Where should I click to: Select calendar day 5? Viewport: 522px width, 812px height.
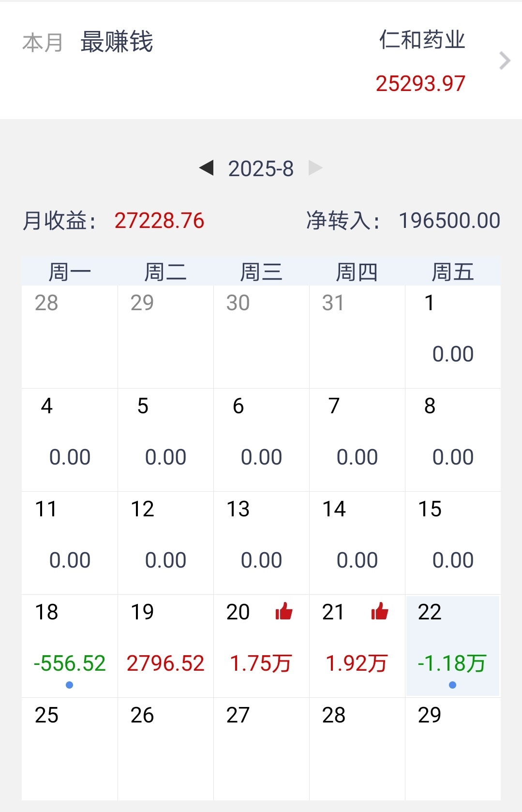[x=165, y=440]
